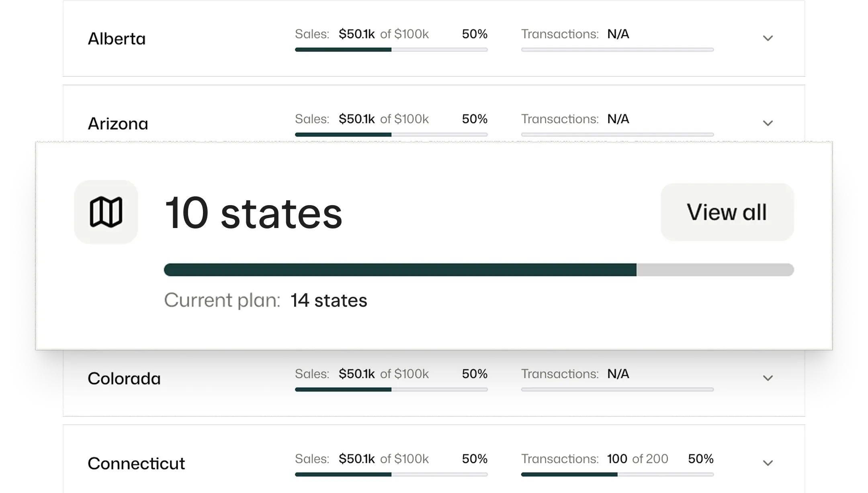
Task: Click the Current plan 14 states text
Action: tap(266, 300)
